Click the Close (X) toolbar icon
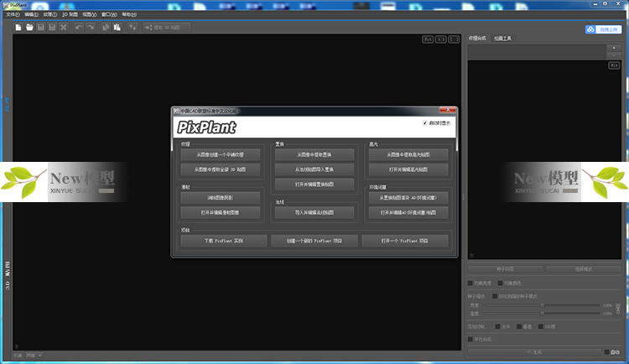The height and width of the screenshot is (364, 629). (x=63, y=28)
